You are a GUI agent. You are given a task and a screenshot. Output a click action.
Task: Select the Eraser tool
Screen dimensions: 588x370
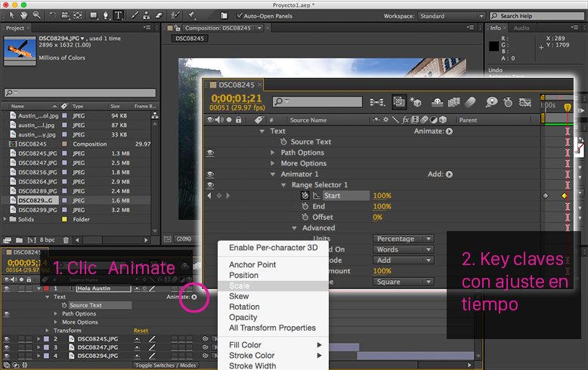click(159, 15)
